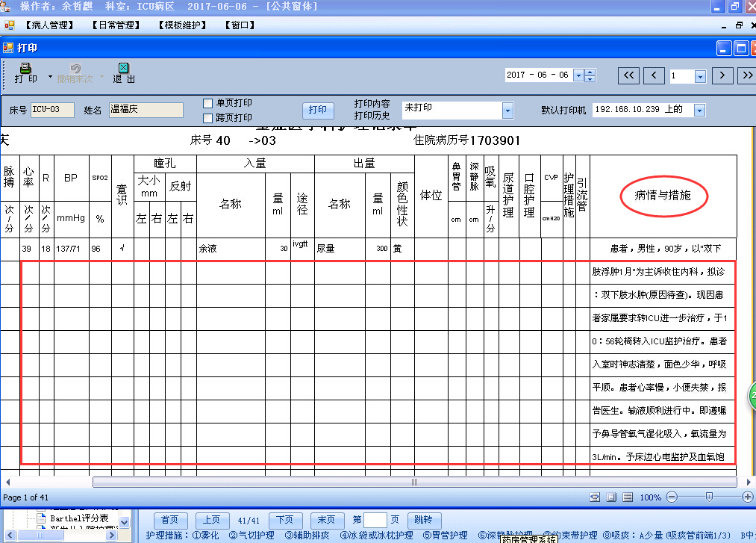The width and height of the screenshot is (756, 543).
Task: Open the 病人管理 menu
Action: click(x=49, y=25)
